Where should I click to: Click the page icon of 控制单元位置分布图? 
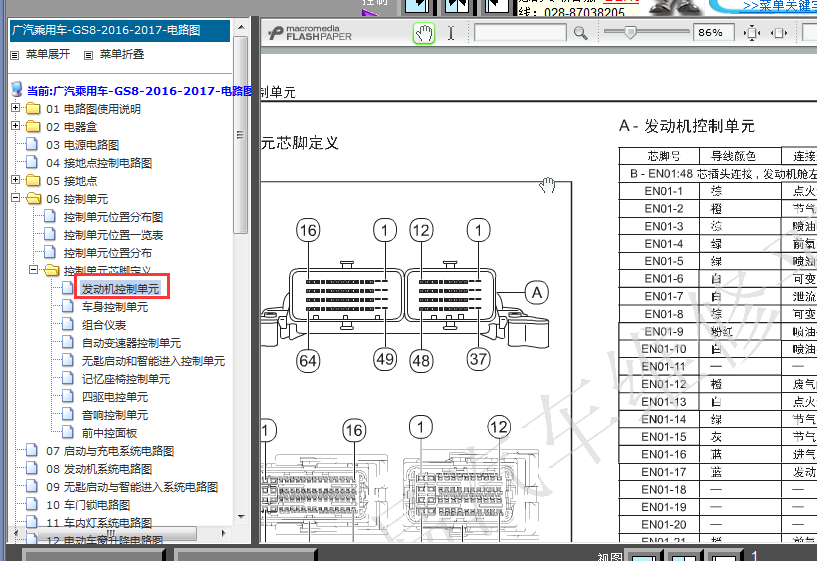click(x=50, y=216)
